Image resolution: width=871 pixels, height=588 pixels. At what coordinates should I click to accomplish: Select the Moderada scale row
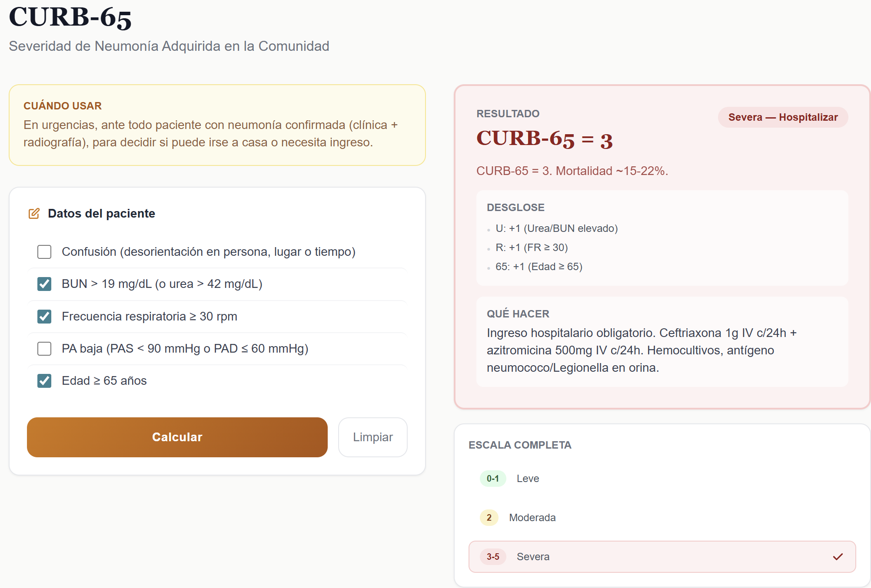point(662,518)
